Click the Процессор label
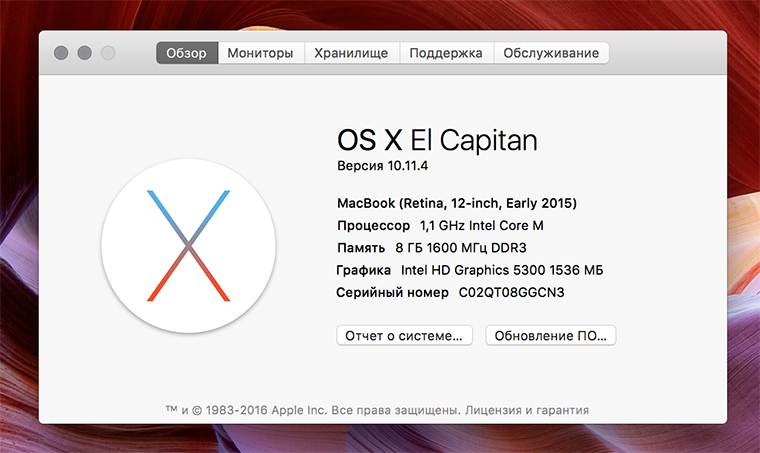 [x=373, y=226]
